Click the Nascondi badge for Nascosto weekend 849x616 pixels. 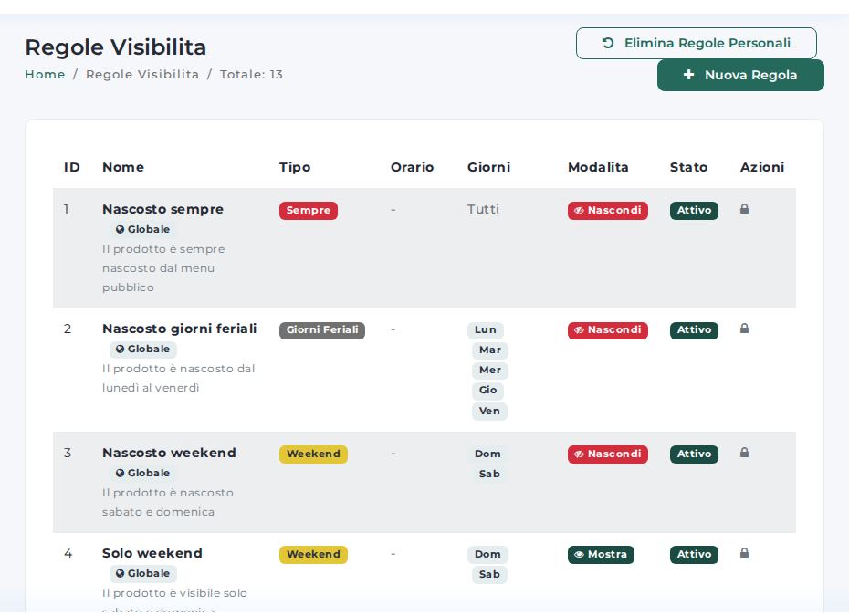point(607,454)
